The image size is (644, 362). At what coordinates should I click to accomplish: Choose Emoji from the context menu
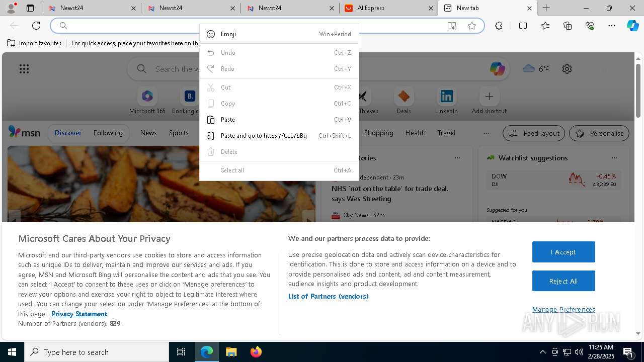click(x=279, y=34)
